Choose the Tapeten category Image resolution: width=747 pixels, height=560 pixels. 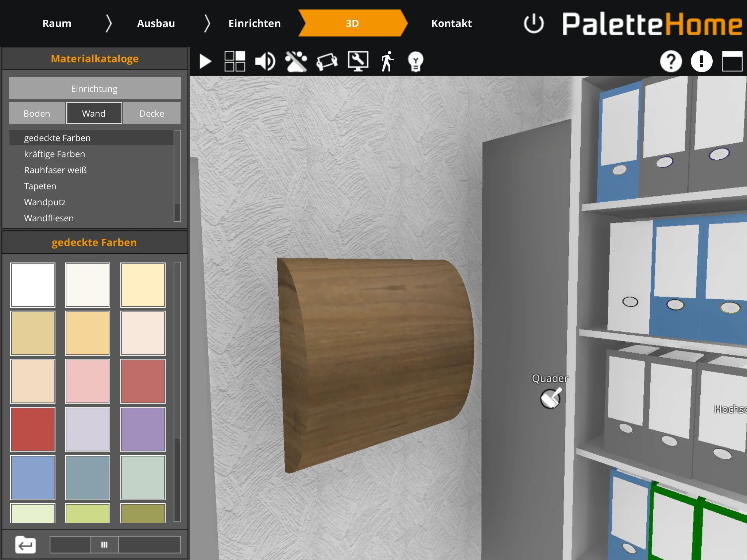point(91,186)
